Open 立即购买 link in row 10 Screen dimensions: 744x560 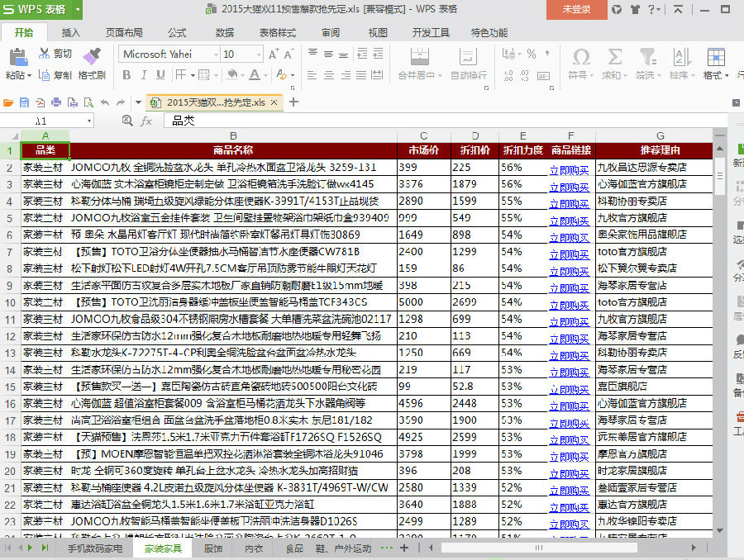point(569,305)
